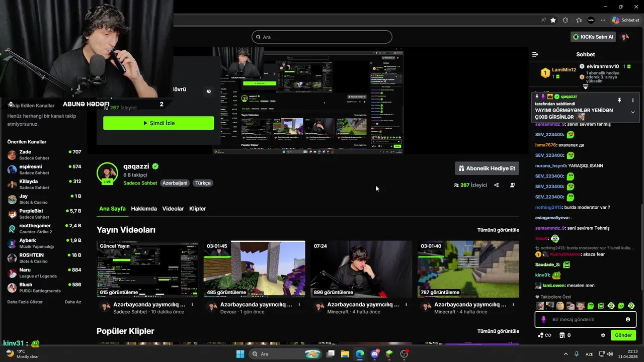Open the shop icon below chat input
Image resolution: width=644 pixels, height=362 pixels.
(562, 335)
